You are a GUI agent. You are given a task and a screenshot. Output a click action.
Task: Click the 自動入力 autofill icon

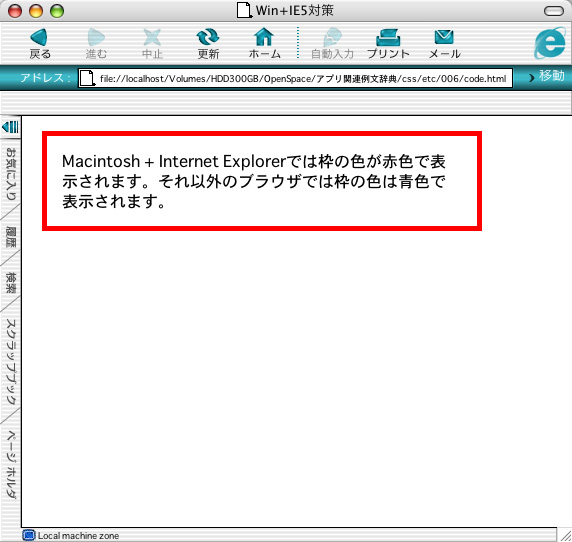(x=332, y=37)
